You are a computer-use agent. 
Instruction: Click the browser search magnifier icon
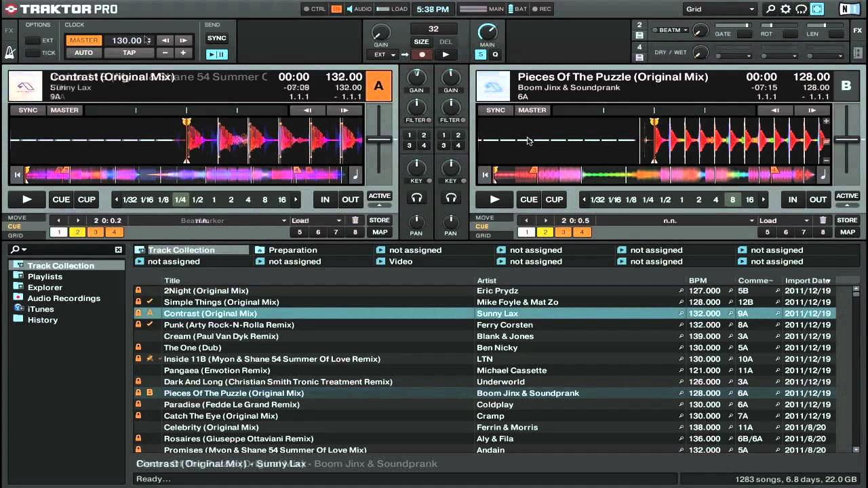(x=15, y=249)
